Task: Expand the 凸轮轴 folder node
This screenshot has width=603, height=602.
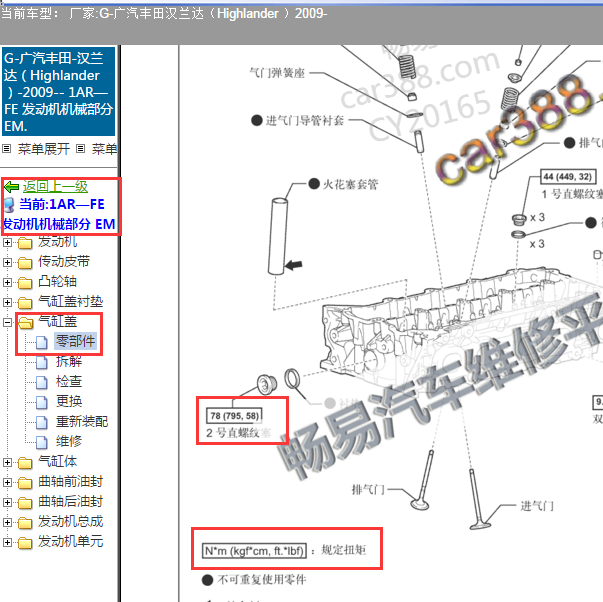Action: pyautogui.click(x=7, y=282)
